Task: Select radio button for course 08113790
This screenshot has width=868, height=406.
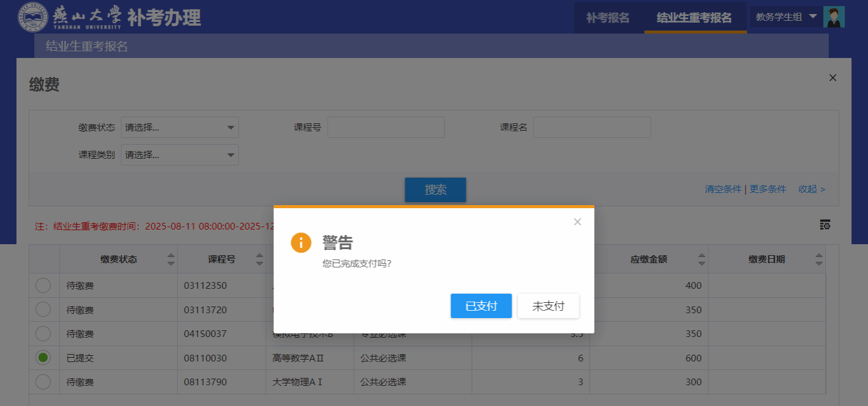Action: (43, 382)
